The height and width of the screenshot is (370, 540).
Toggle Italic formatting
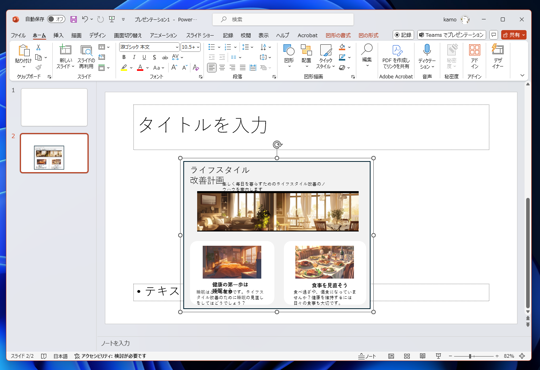(134, 57)
